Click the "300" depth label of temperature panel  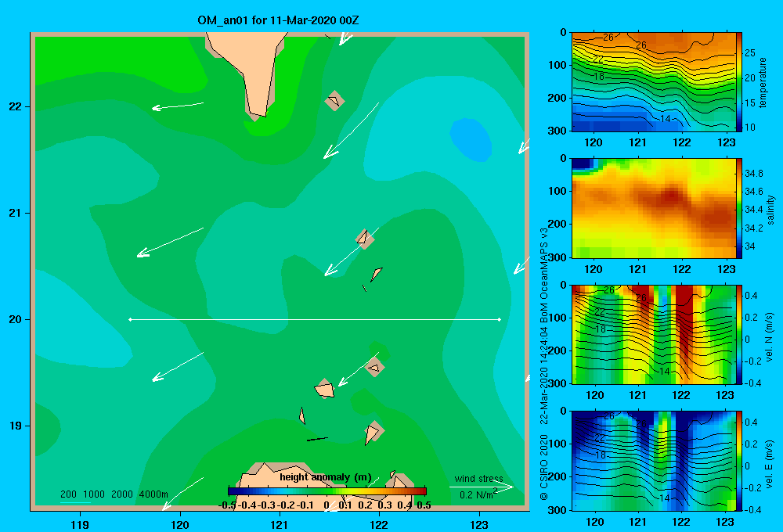(x=556, y=131)
